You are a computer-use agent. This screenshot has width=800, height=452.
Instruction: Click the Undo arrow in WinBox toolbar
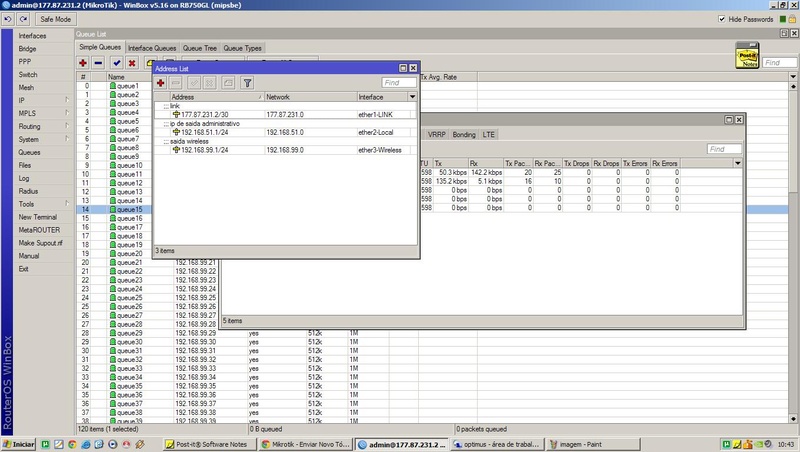pos(8,19)
